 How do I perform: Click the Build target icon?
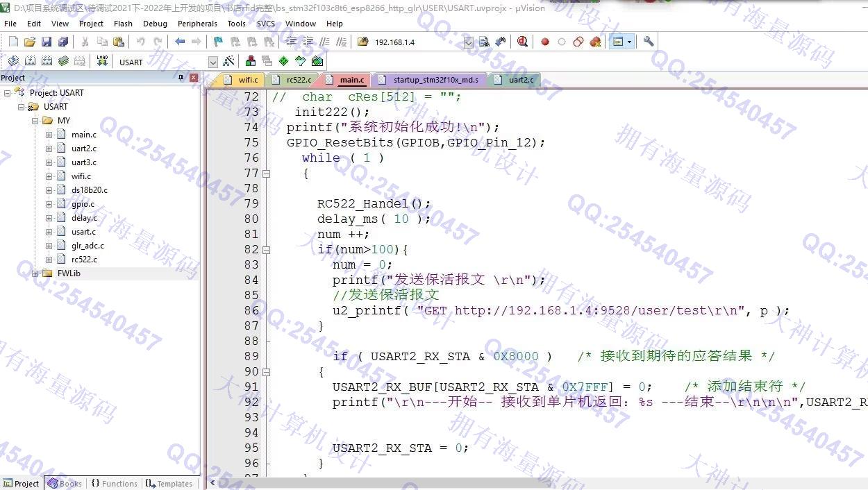30,61
